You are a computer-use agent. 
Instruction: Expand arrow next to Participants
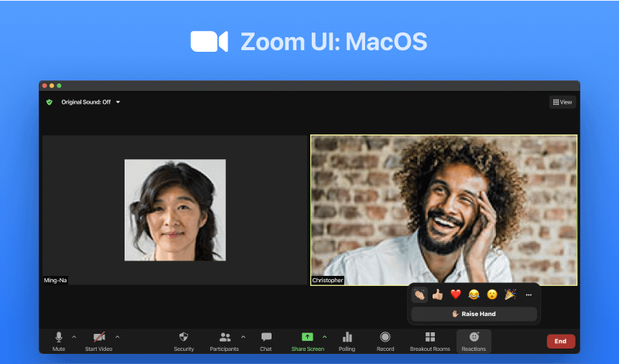tap(243, 337)
